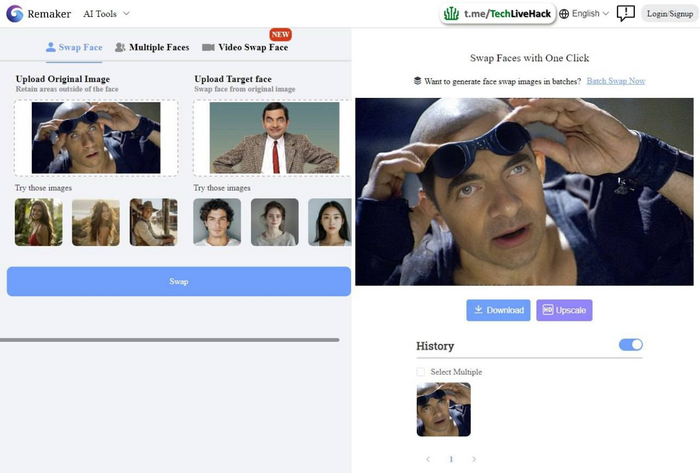This screenshot has width=700, height=473.
Task: Open the Video Swap Face tab
Action: [x=245, y=47]
